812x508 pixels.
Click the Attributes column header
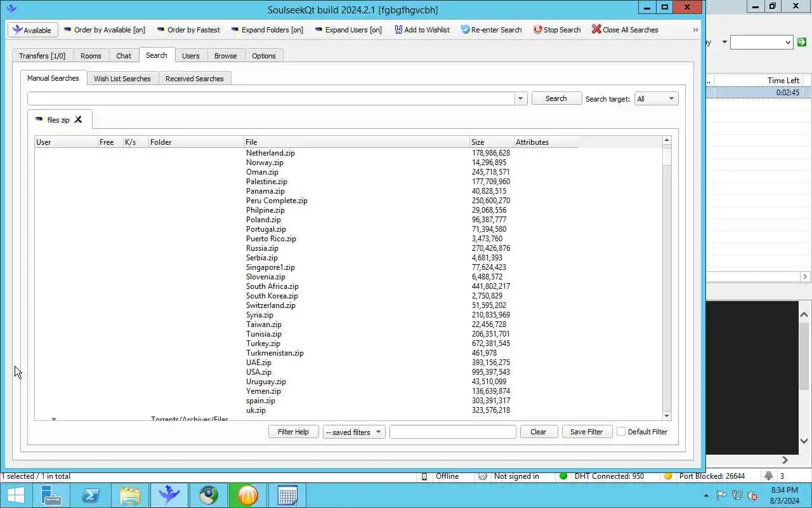tap(546, 142)
